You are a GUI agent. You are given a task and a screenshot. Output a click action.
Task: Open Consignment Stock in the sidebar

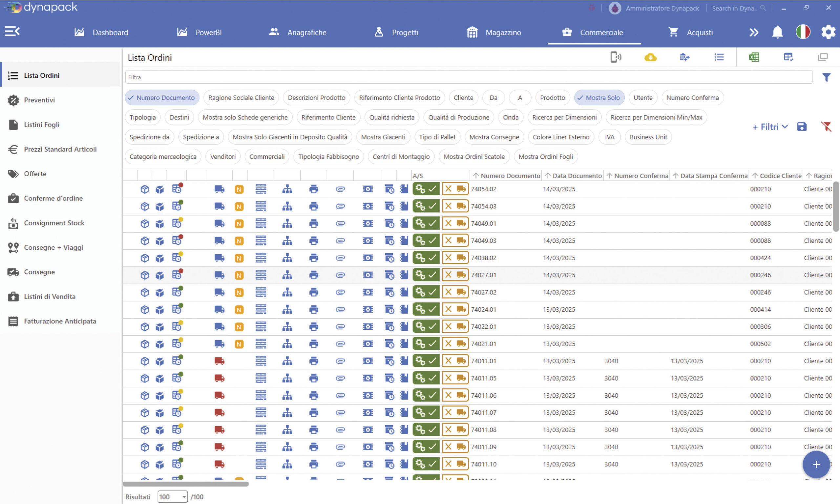[61, 223]
